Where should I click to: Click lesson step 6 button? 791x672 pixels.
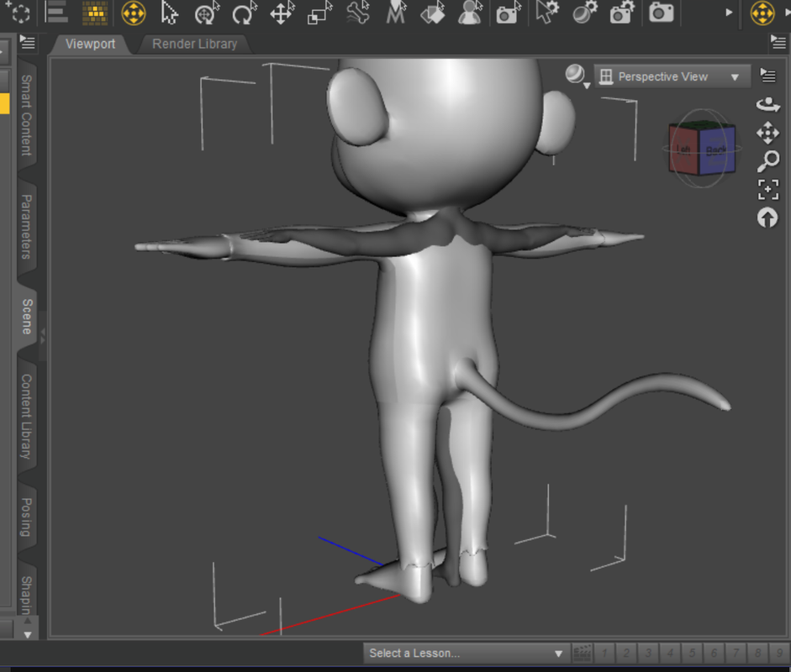tap(714, 654)
